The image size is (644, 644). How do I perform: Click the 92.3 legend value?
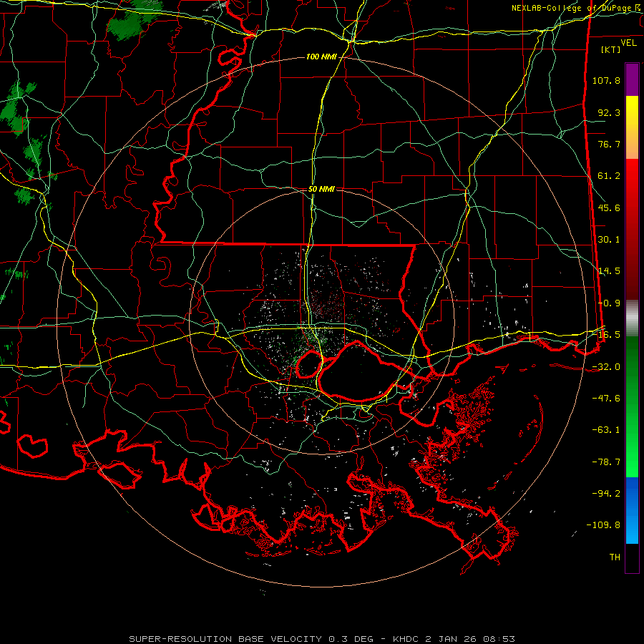coord(609,112)
